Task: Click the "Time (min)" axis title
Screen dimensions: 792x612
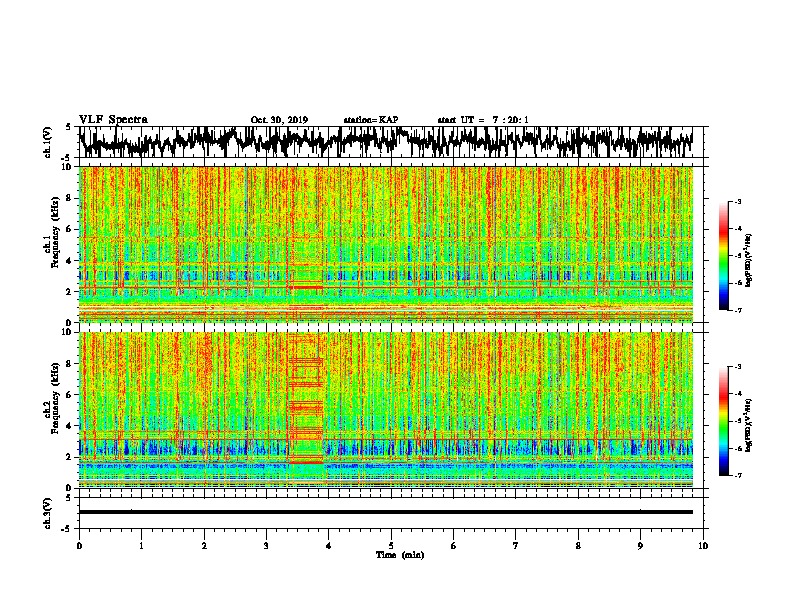Action: point(400,555)
